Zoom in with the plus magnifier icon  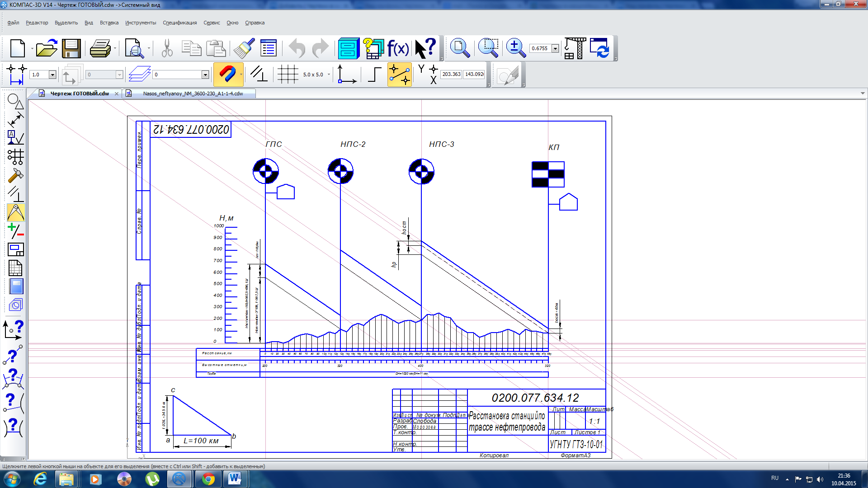pyautogui.click(x=515, y=48)
